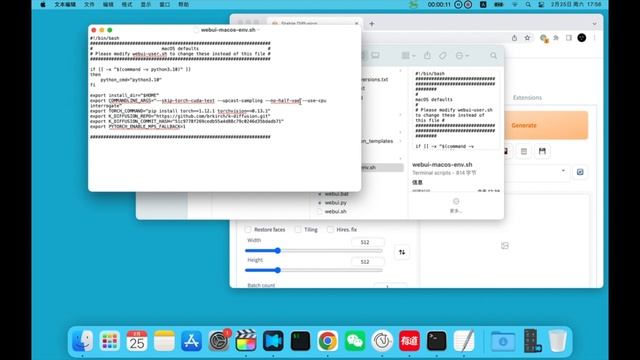640x360 pixels.
Task: Open System Preferences in the Dock
Action: pos(219,341)
